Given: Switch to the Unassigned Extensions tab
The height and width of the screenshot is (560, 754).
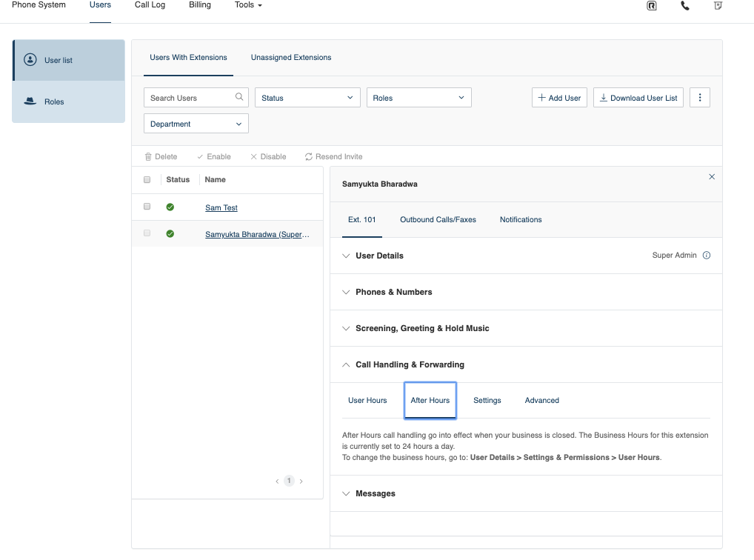Looking at the screenshot, I should tap(291, 57).
